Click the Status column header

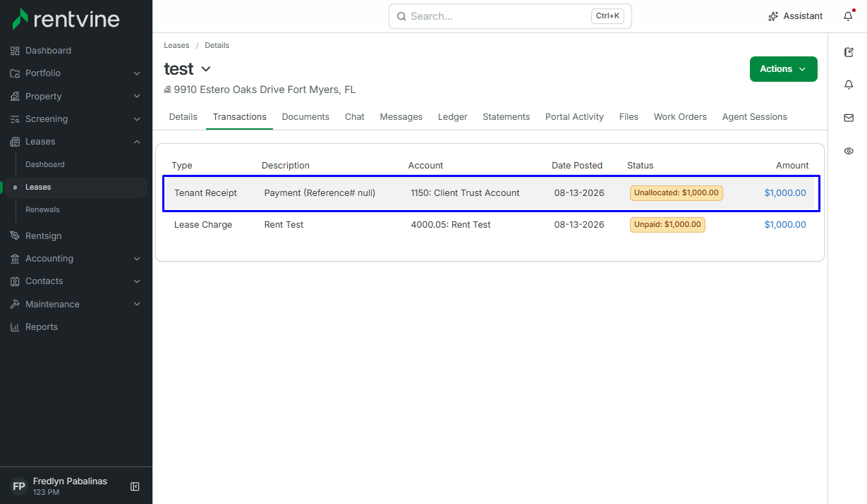tap(641, 166)
